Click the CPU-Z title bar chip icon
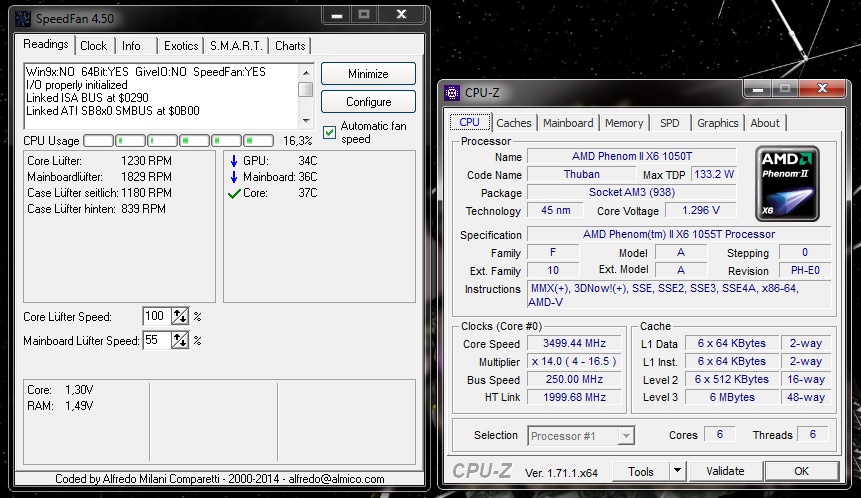 point(452,93)
